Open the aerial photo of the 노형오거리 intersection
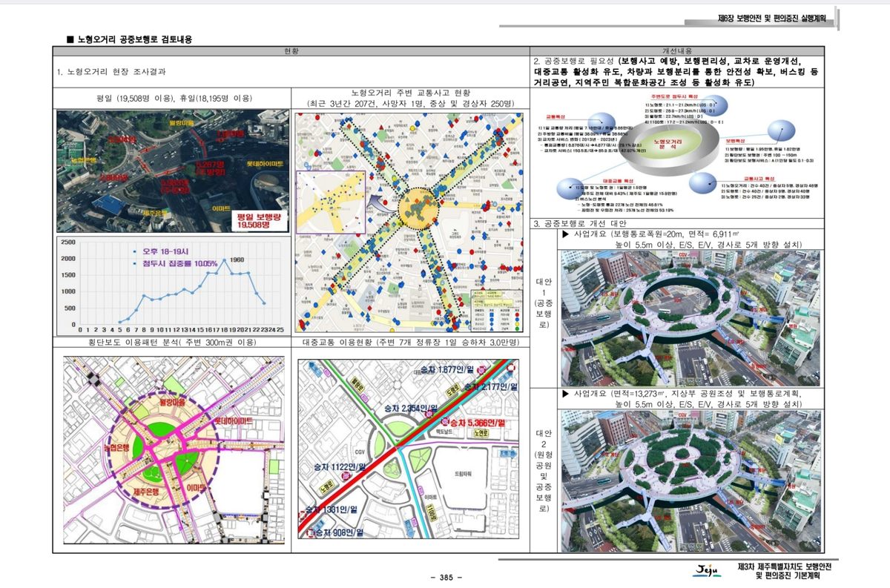 tap(173, 171)
